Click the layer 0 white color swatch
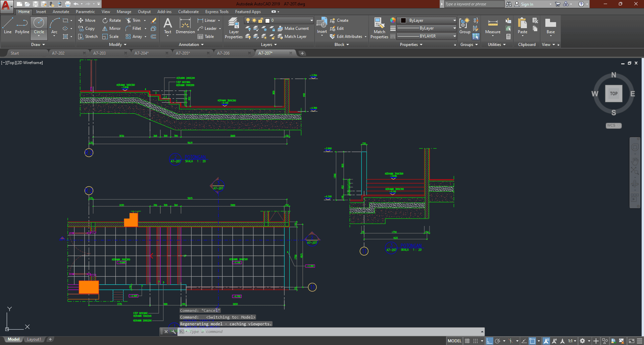 [267, 20]
